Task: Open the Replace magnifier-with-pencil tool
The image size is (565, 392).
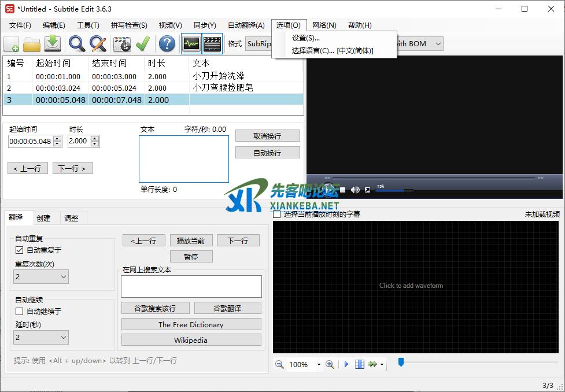Action: (98, 44)
